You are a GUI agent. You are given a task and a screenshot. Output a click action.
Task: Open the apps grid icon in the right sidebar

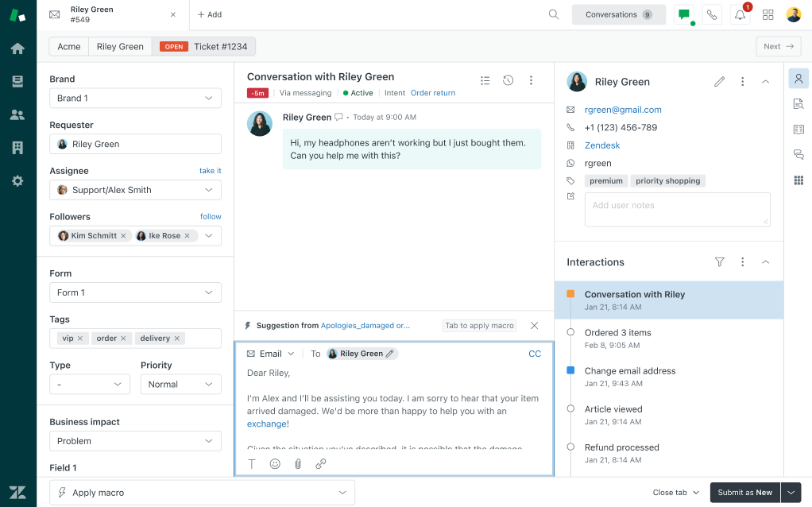(x=798, y=180)
